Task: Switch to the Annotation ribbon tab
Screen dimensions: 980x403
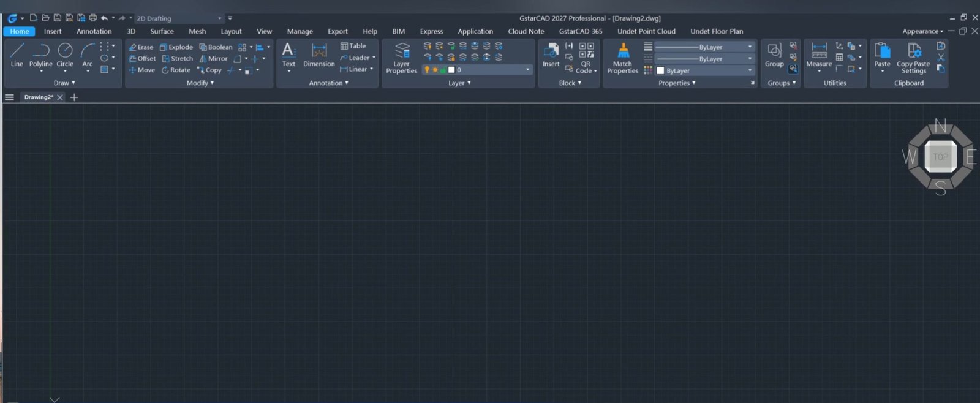Action: point(94,31)
